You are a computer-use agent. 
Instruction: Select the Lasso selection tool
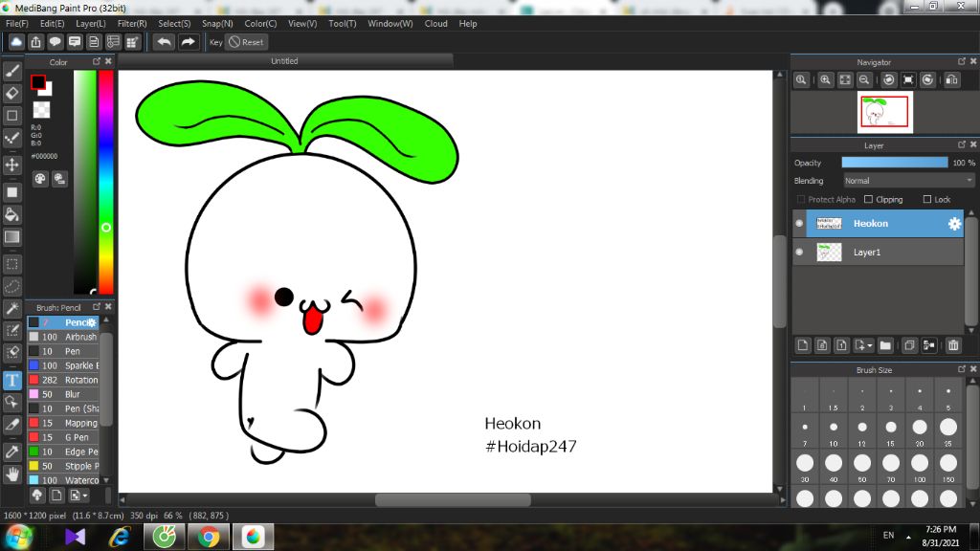[11, 287]
